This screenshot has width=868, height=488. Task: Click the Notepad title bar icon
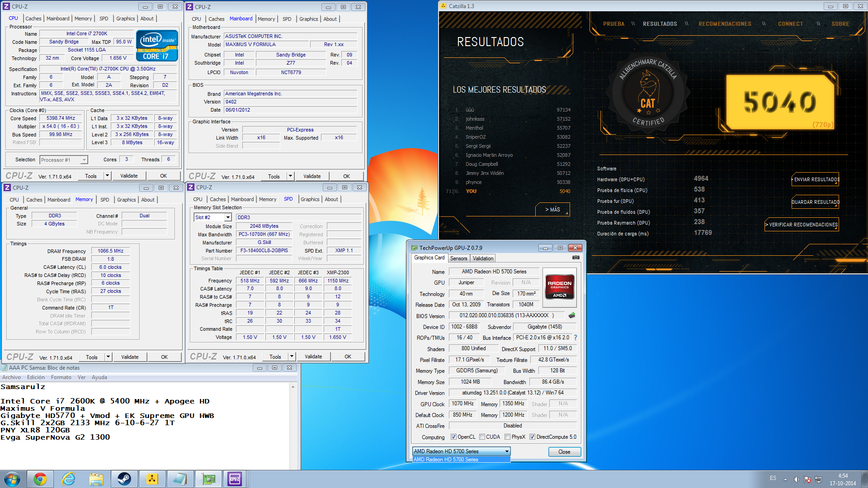tap(5, 368)
